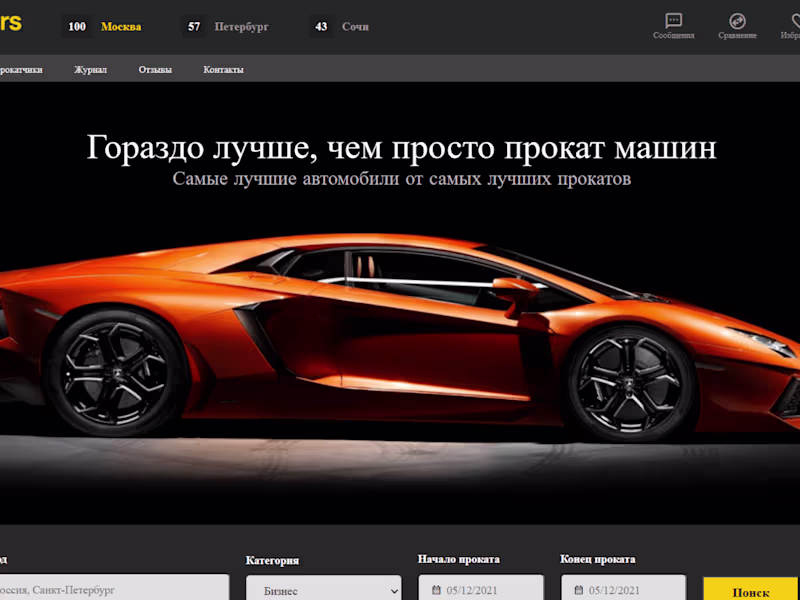The width and height of the screenshot is (800, 600).
Task: Select Москва as the active city
Action: [120, 27]
